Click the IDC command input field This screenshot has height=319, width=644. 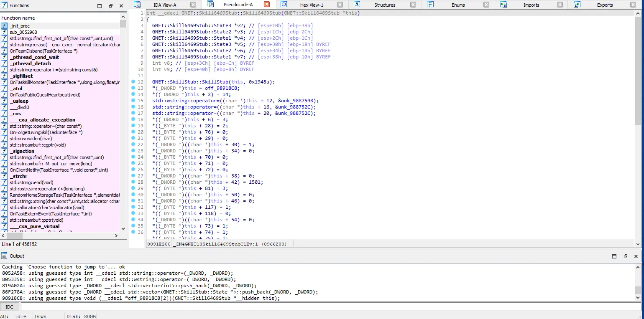pyautogui.click(x=330, y=307)
